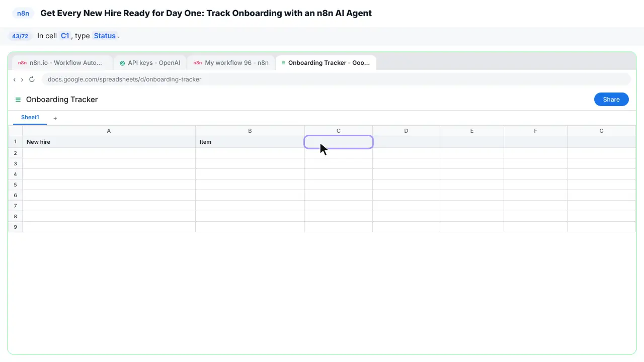The image size is (644, 362).
Task: Select column A header
Action: pyautogui.click(x=109, y=131)
